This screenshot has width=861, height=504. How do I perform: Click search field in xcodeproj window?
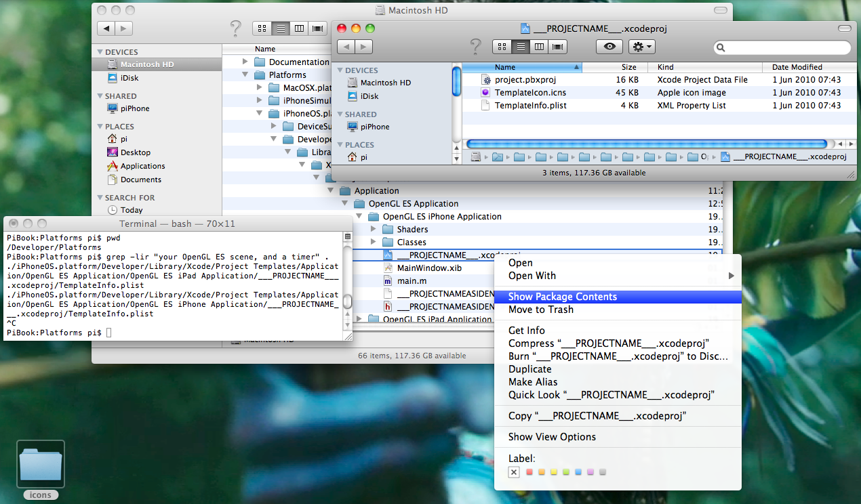tap(782, 47)
